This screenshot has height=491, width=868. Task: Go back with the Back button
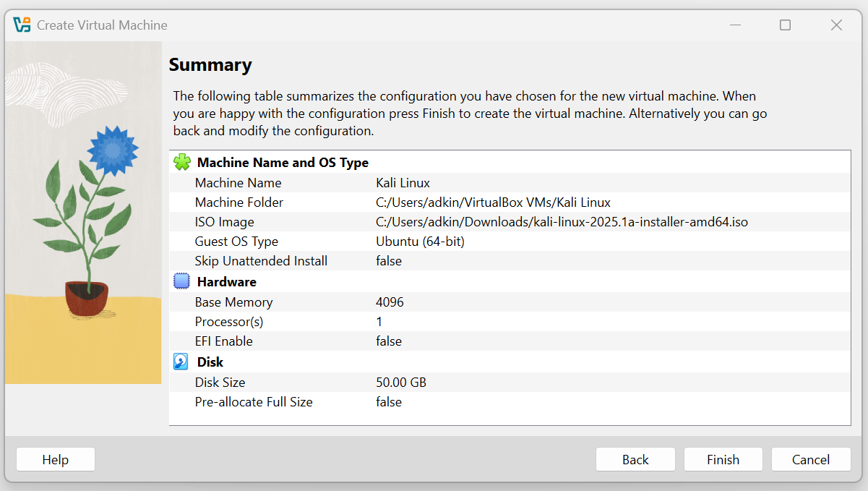point(635,459)
